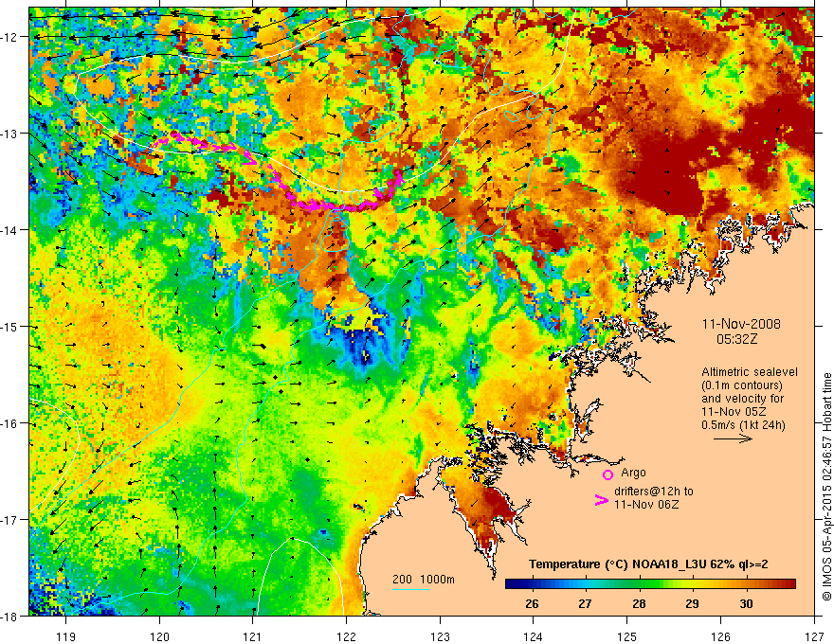Click latitude label -14 on left axis
Viewport: 834px width, 644px height.
[9, 230]
